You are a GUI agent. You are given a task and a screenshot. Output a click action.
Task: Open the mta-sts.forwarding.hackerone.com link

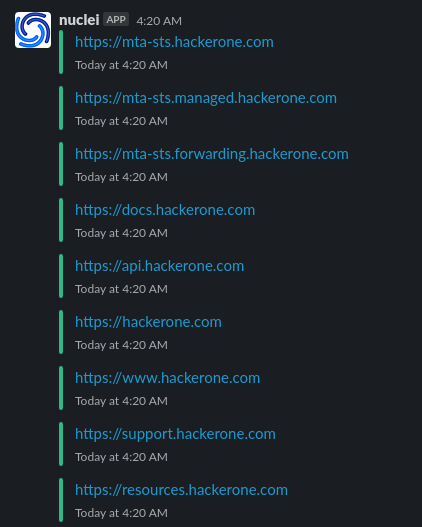[212, 154]
